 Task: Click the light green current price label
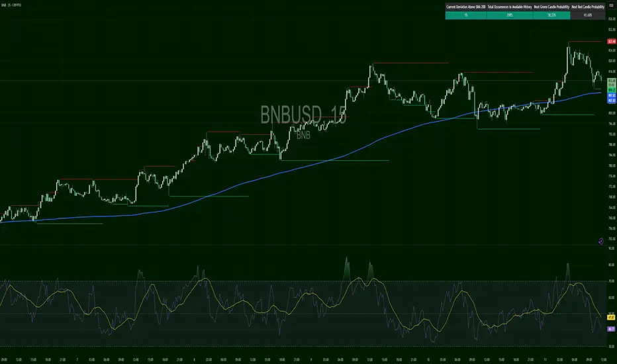(612, 83)
